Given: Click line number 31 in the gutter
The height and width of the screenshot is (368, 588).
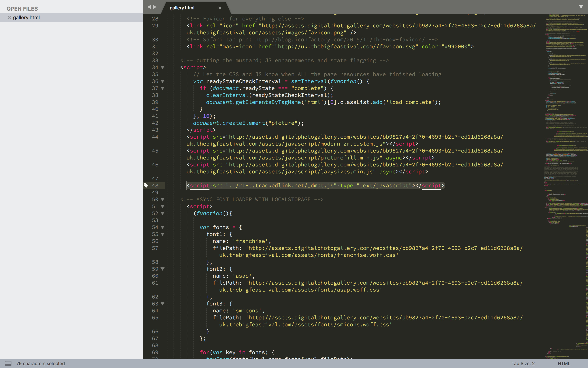Looking at the screenshot, I should coord(155,46).
